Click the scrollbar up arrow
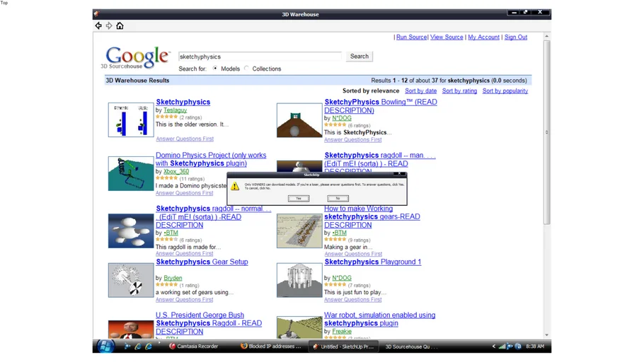The width and height of the screenshot is (644, 362). pos(546,37)
